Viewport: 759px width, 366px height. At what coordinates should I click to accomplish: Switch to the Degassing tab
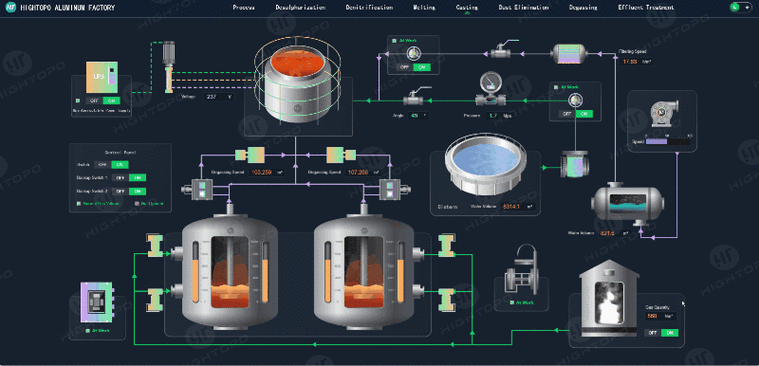tap(583, 8)
